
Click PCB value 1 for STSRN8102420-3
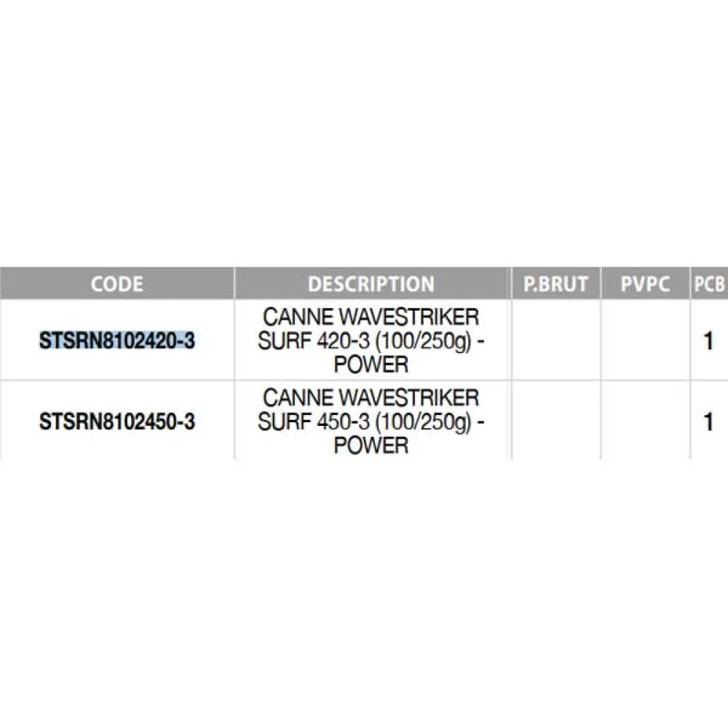point(708,341)
